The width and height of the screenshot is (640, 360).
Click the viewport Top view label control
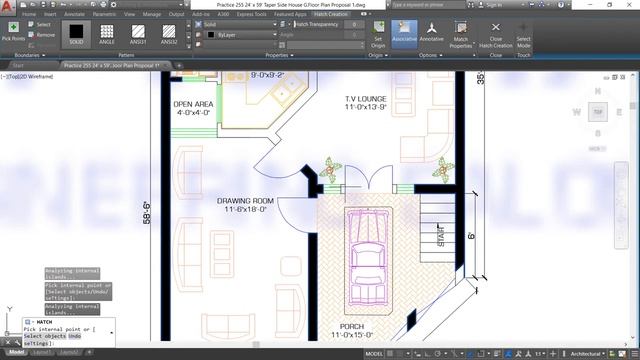click(13, 76)
